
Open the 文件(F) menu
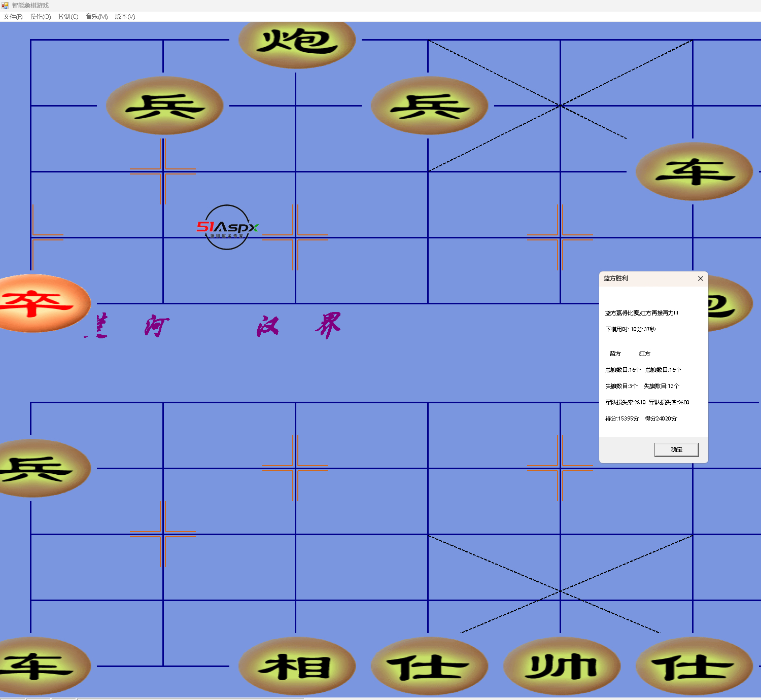tap(13, 17)
